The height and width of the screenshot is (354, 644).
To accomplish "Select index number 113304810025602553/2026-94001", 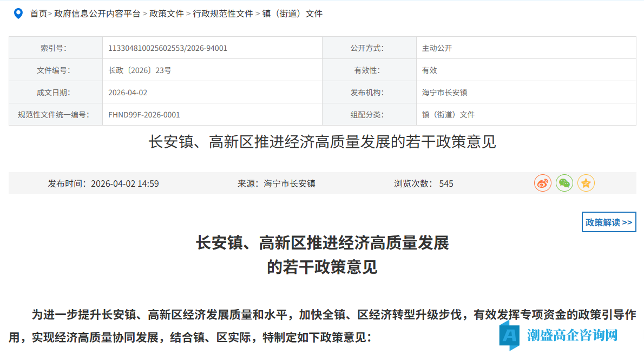I will pyautogui.click(x=168, y=48).
